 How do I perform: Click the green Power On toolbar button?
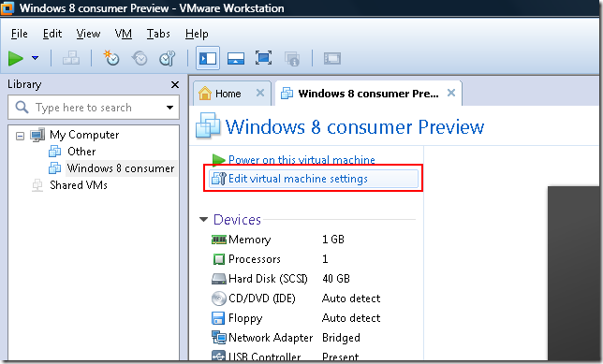pos(16,58)
